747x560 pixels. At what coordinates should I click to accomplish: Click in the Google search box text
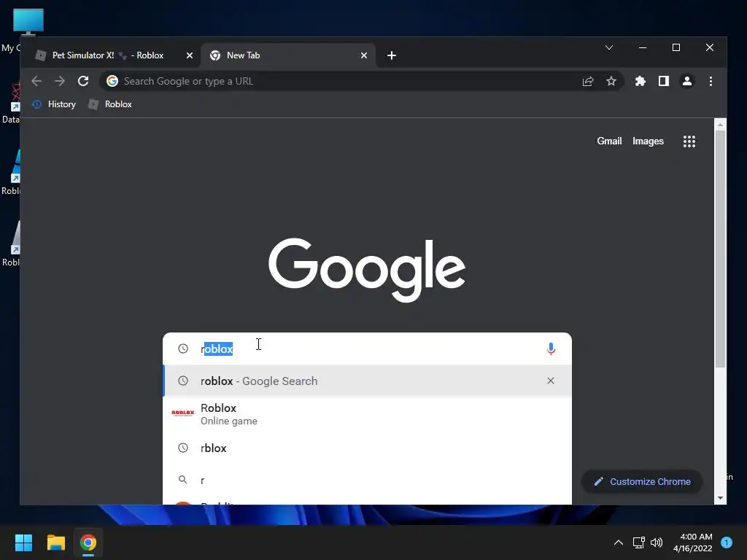coord(367,349)
